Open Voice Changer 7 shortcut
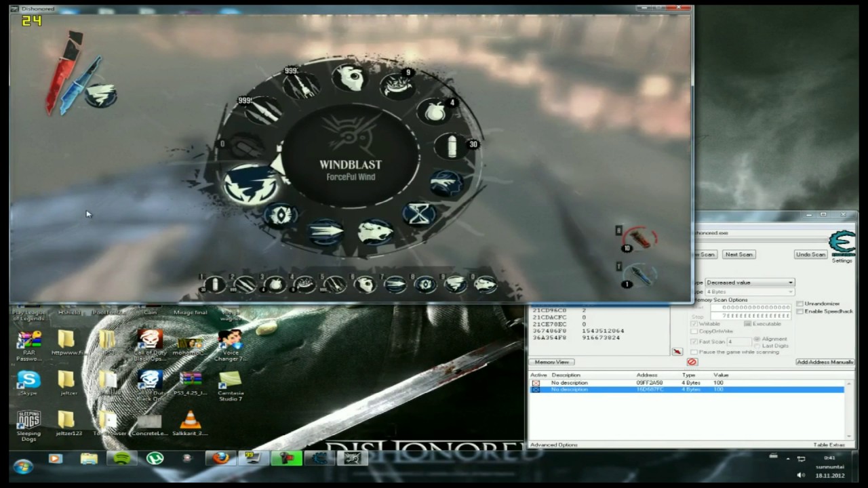868x488 pixels. [x=231, y=344]
